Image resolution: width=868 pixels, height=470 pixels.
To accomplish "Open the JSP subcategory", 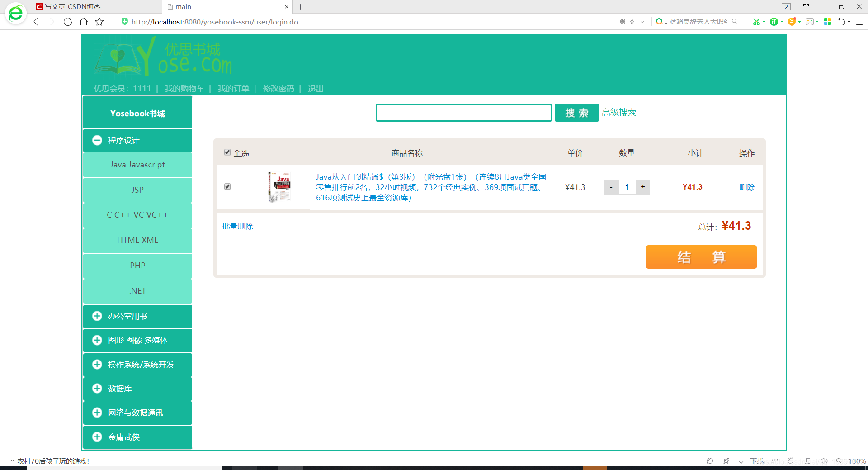I will pos(138,190).
